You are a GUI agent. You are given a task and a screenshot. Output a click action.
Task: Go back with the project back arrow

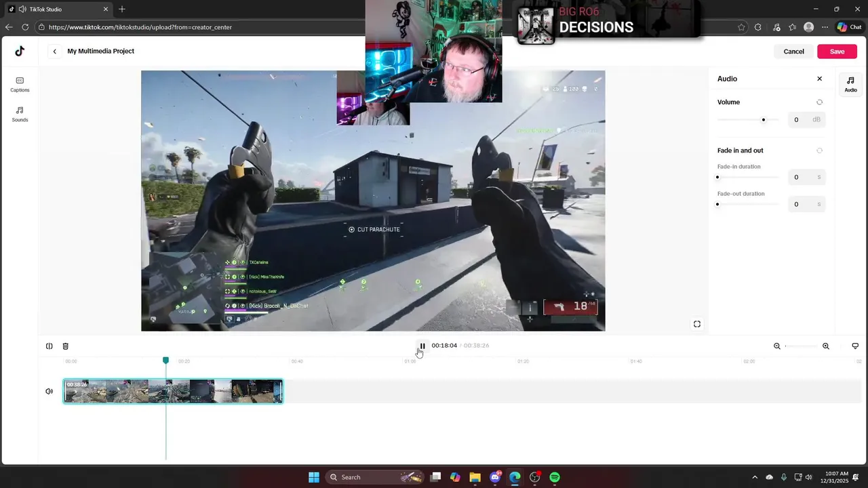(x=55, y=52)
